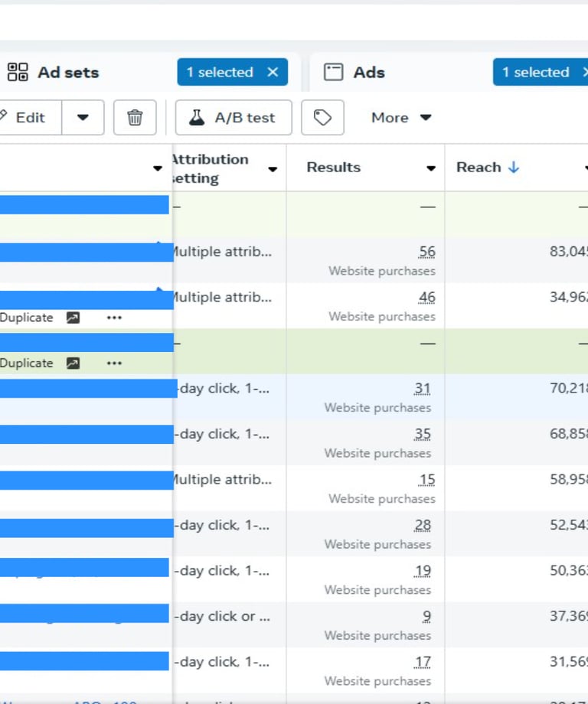Click the tag label icon
This screenshot has width=588, height=704.
pyautogui.click(x=322, y=118)
